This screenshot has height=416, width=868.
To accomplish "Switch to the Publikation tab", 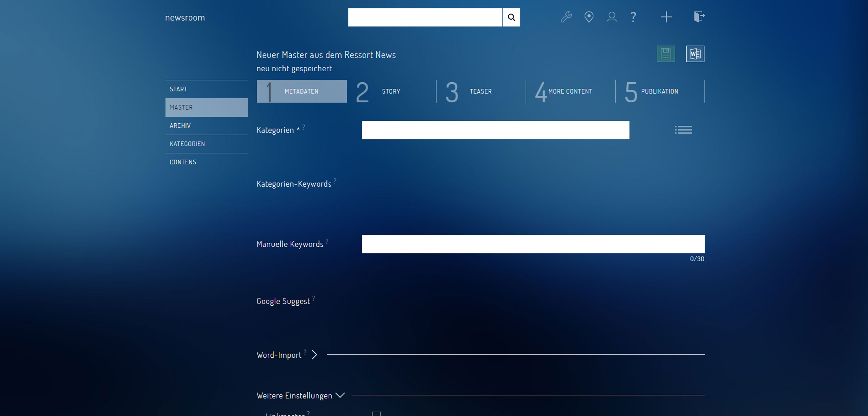I will [659, 91].
